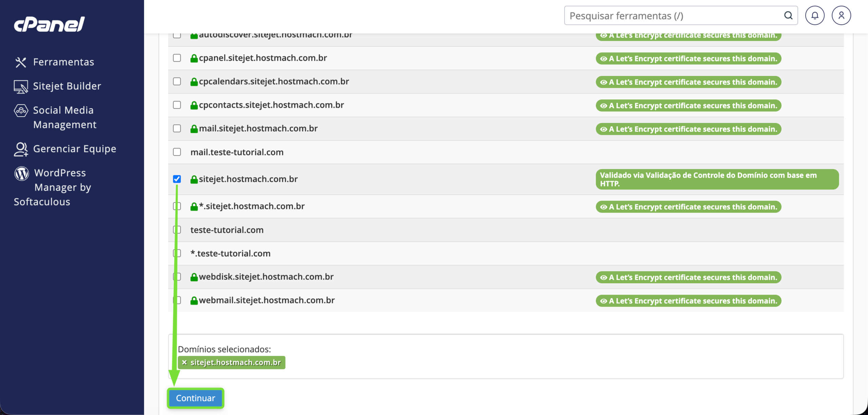This screenshot has width=868, height=415.
Task: Click lock icon beside sitejet.hostmach.com.br
Action: point(194,179)
